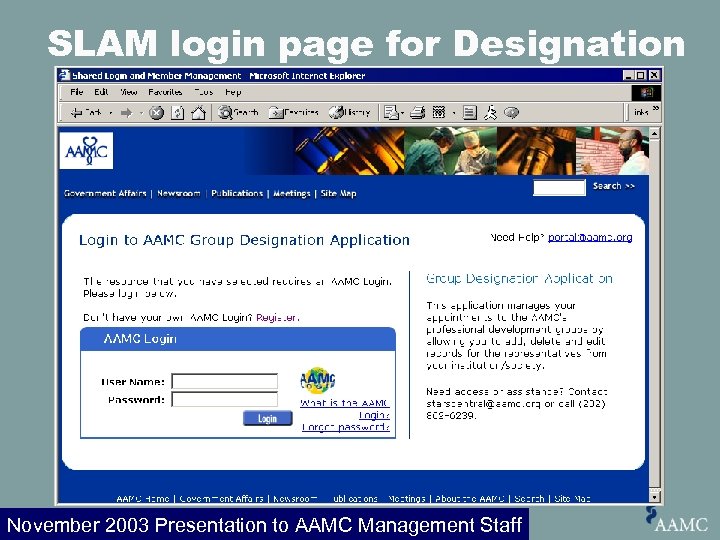The image size is (720, 540).
Task: Click the blue Login button
Action: point(267,418)
